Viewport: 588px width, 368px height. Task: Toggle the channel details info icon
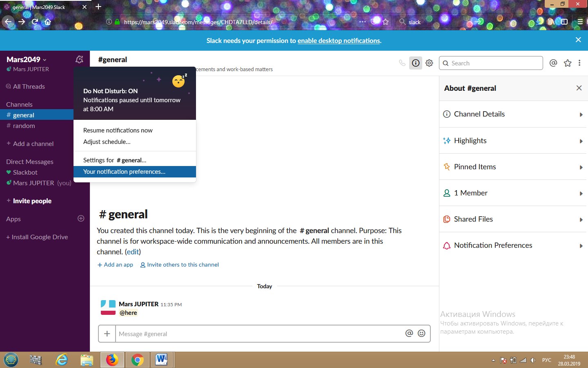[x=416, y=63]
